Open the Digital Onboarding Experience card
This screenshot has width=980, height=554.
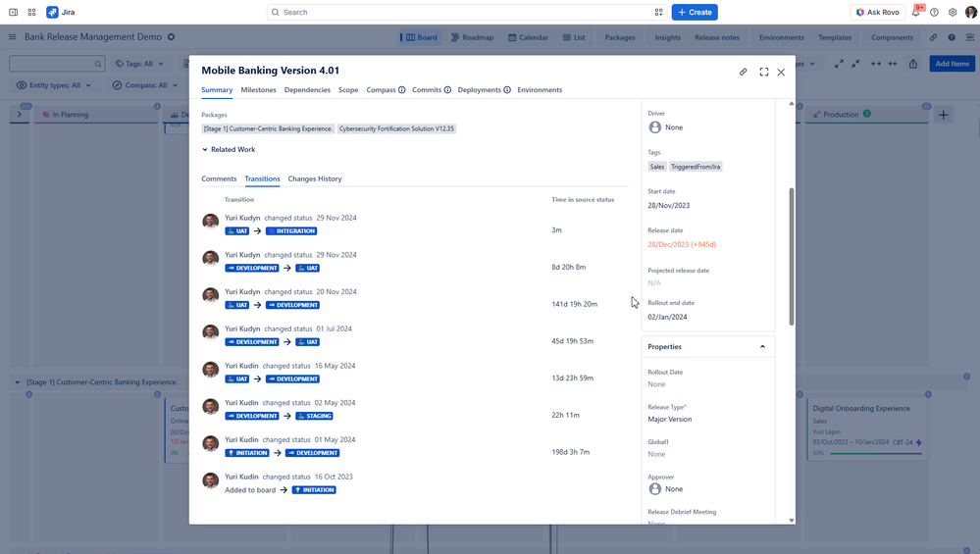tap(866, 429)
